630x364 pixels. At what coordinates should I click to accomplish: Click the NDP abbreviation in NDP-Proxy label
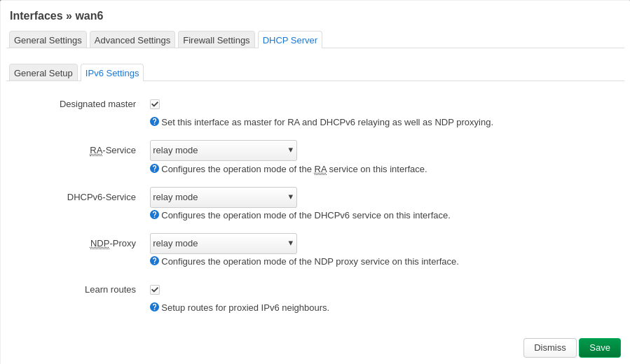[100, 244]
